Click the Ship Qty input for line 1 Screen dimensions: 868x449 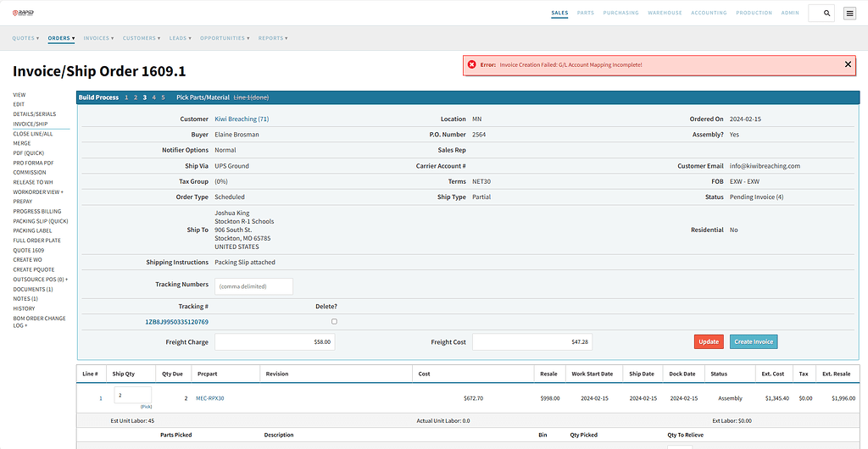point(133,395)
